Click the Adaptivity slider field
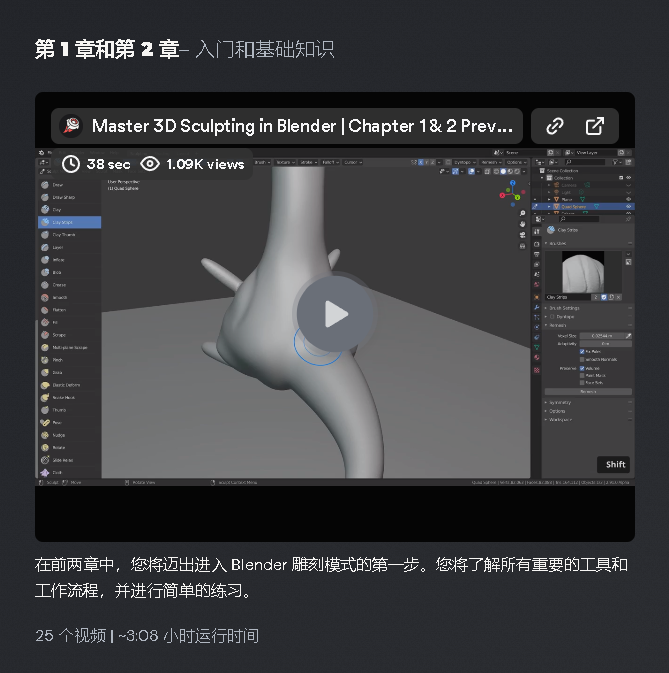Image resolution: width=669 pixels, height=673 pixels. coord(605,344)
